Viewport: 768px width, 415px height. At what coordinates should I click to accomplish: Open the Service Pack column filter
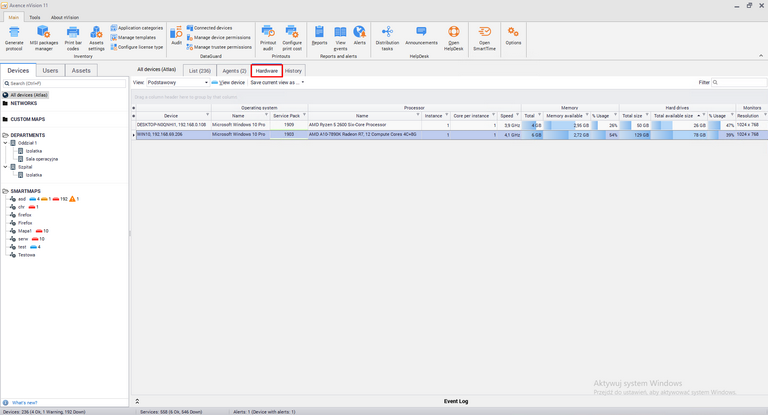pyautogui.click(x=304, y=115)
